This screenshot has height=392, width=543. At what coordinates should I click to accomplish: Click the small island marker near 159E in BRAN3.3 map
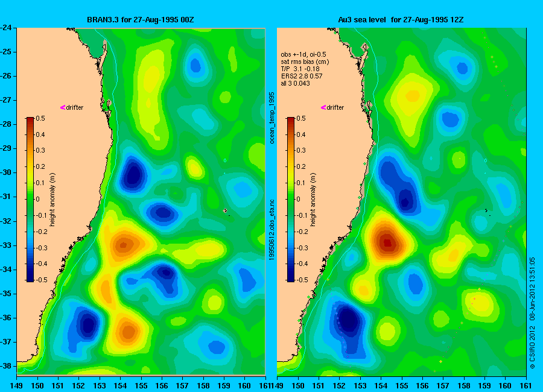click(226, 210)
